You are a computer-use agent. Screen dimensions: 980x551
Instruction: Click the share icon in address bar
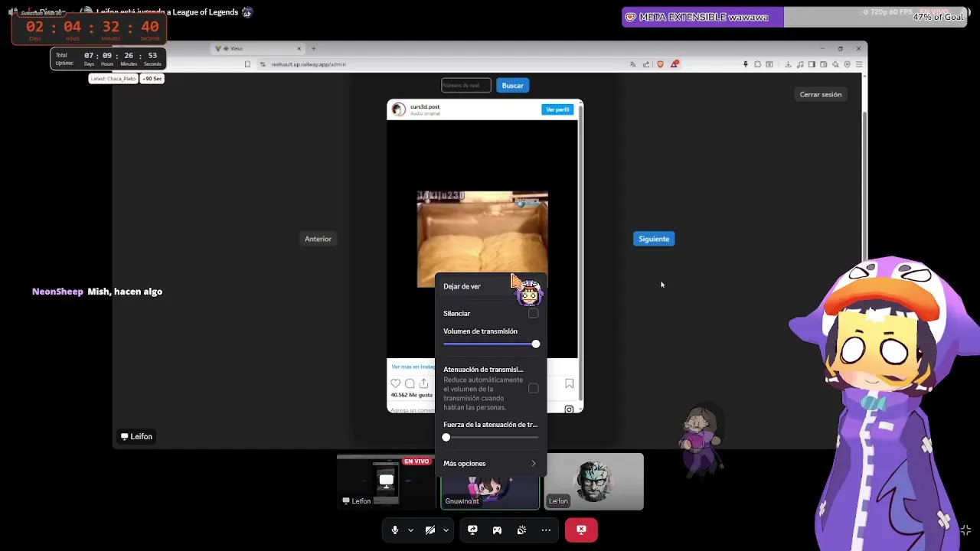pyautogui.click(x=646, y=64)
